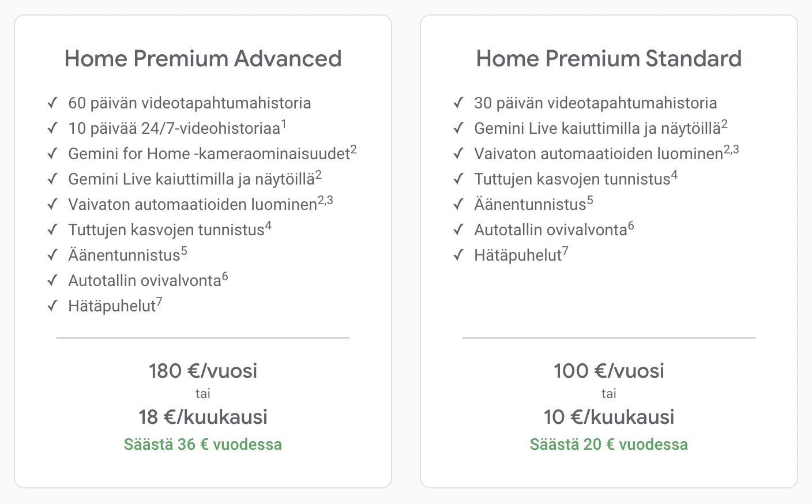Click footnote 4 in Standard plan's Tuttujen kasvojen tunnistus
Image resolution: width=812 pixels, height=504 pixels.
pyautogui.click(x=674, y=175)
